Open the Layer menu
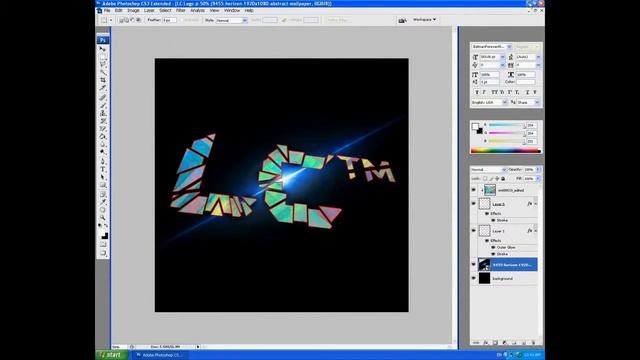This screenshot has width=640, height=360. 149,10
